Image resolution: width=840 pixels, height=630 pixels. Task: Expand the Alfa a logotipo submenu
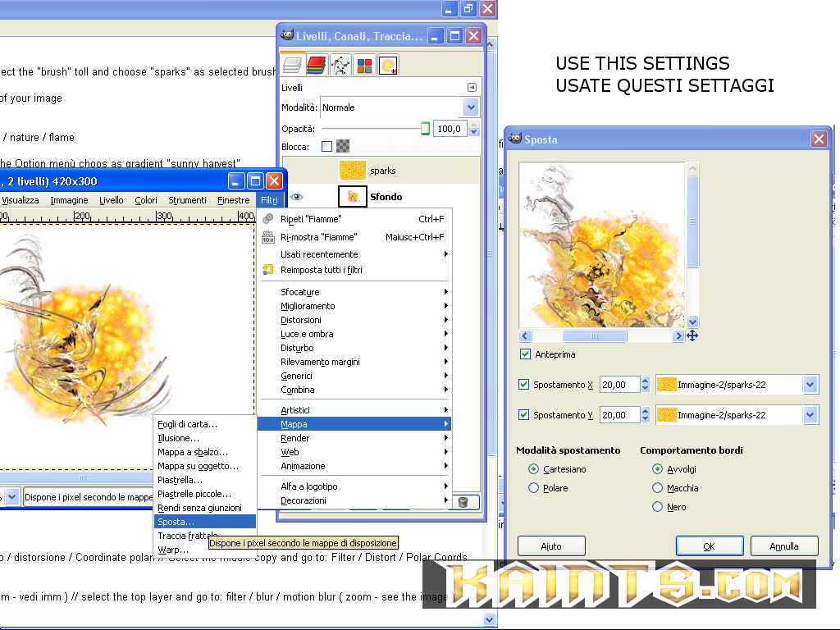tap(354, 486)
